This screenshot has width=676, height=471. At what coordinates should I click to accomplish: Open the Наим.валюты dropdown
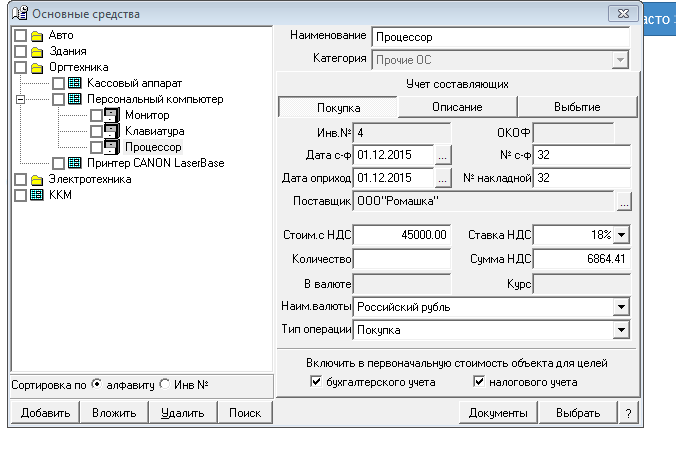click(621, 307)
